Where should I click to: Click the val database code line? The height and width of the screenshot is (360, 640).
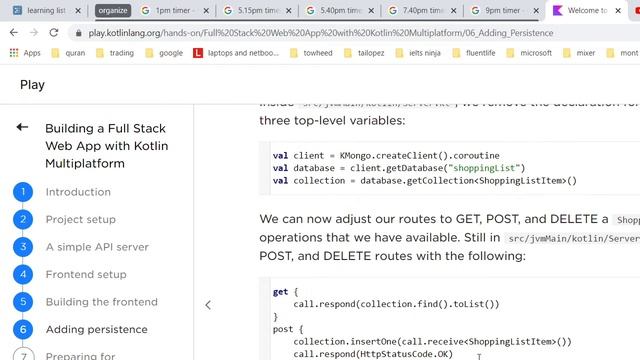pyautogui.click(x=399, y=168)
